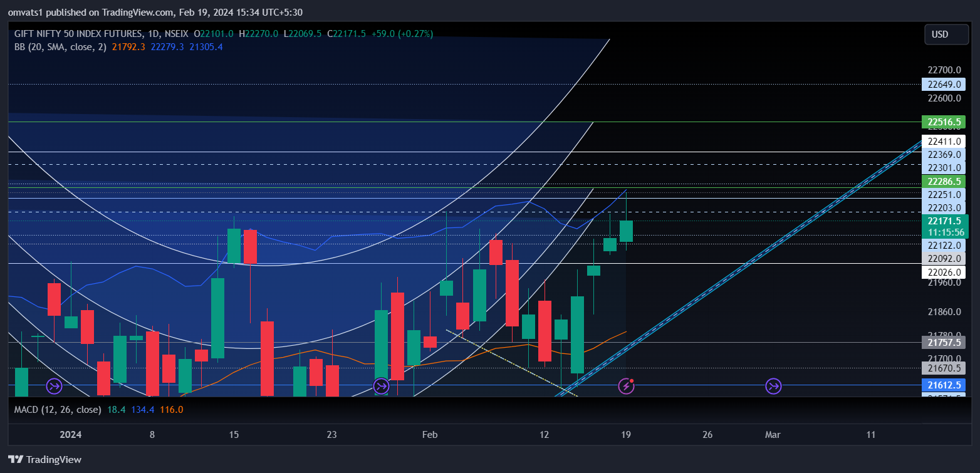The image size is (980, 473).
Task: Click the NSEIX exchange label
Action: [177, 33]
